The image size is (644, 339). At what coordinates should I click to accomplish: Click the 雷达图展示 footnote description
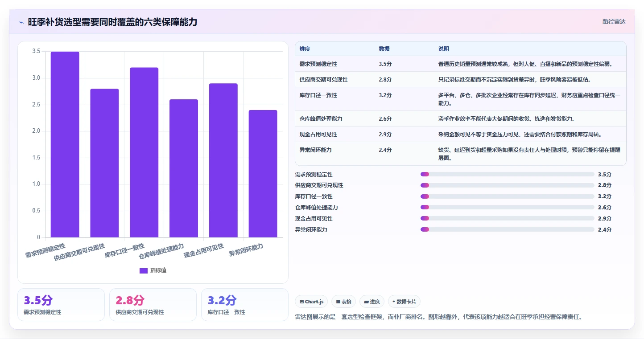pos(439,317)
